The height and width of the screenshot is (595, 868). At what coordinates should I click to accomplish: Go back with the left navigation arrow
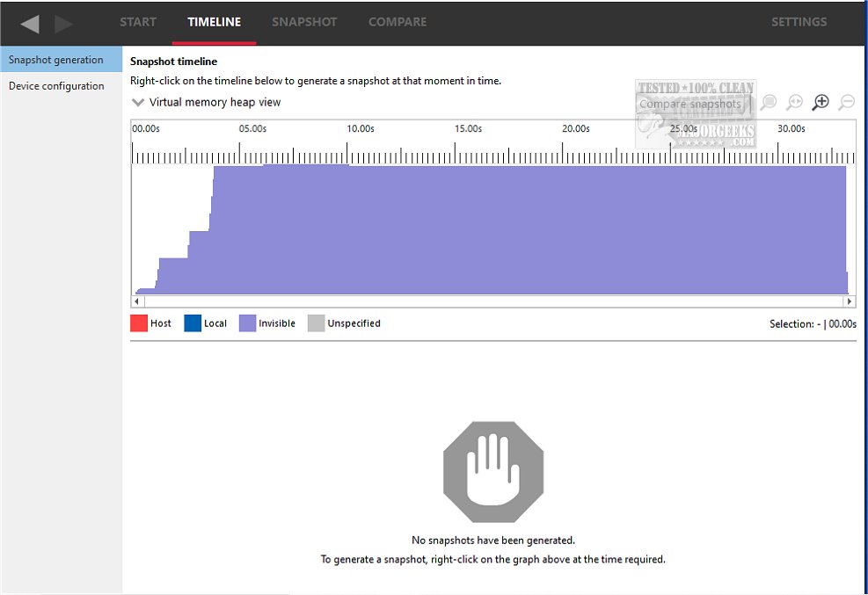(x=30, y=24)
